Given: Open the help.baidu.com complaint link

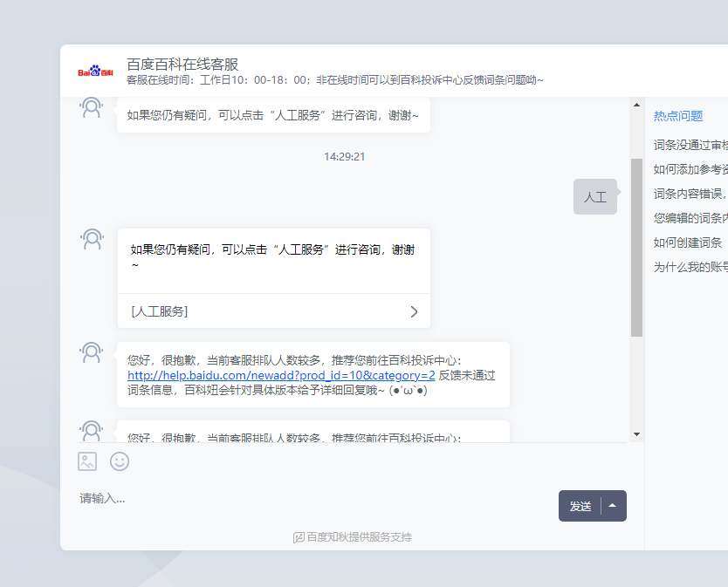Looking at the screenshot, I should tap(281, 375).
